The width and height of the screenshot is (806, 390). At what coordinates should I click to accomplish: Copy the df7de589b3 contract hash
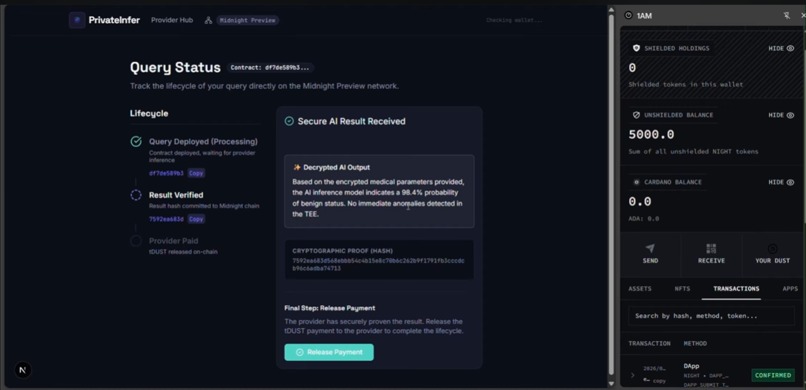(x=196, y=173)
